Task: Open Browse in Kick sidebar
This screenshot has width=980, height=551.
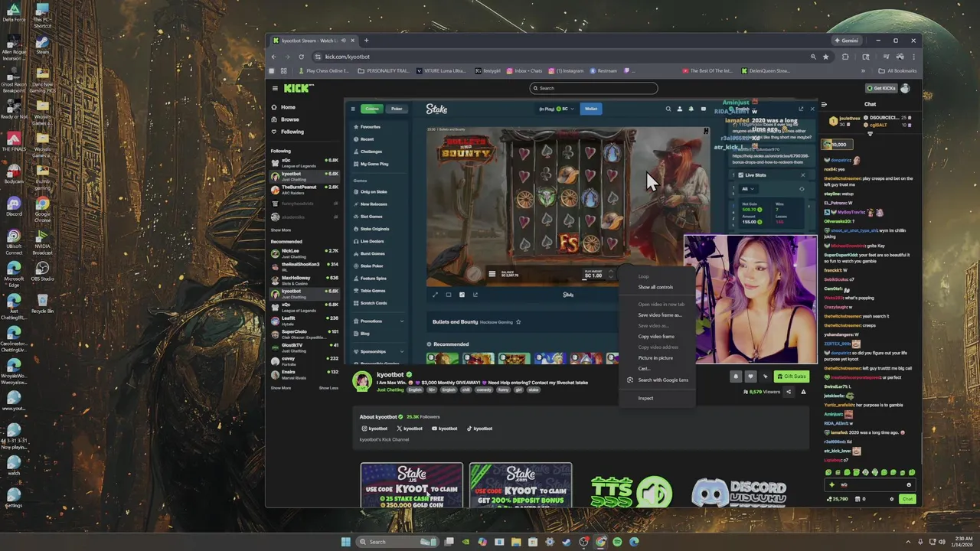Action: [285, 119]
